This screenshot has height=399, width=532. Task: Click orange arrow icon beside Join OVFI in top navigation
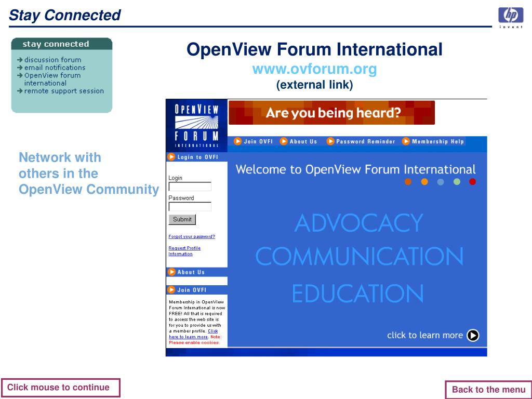tap(238, 141)
